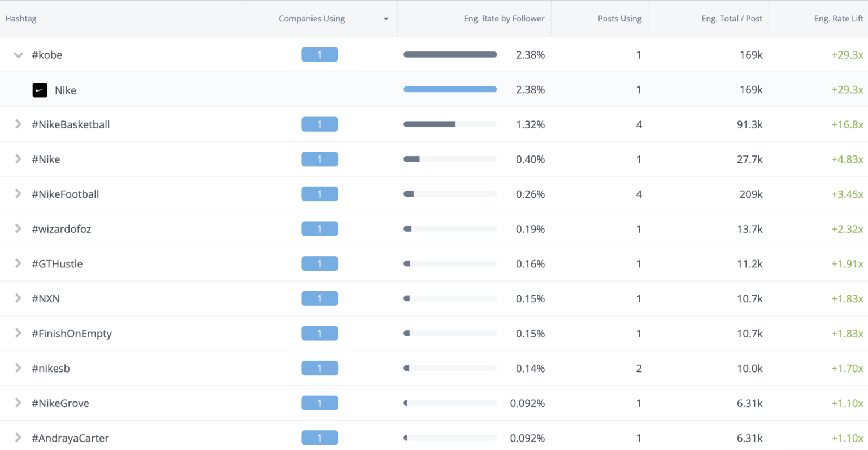Image resolution: width=868 pixels, height=450 pixels.
Task: Sort by Eng. Rate Lift column
Action: (x=838, y=19)
